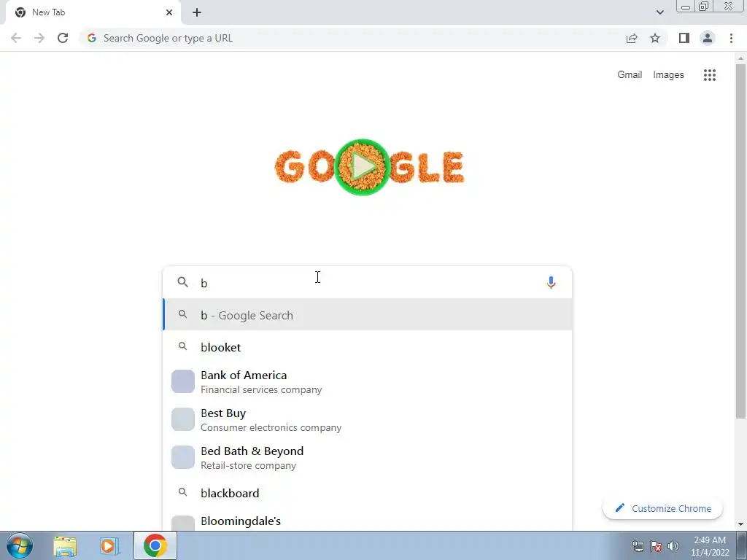
Task: Click the Customize Chrome button
Action: (x=662, y=508)
